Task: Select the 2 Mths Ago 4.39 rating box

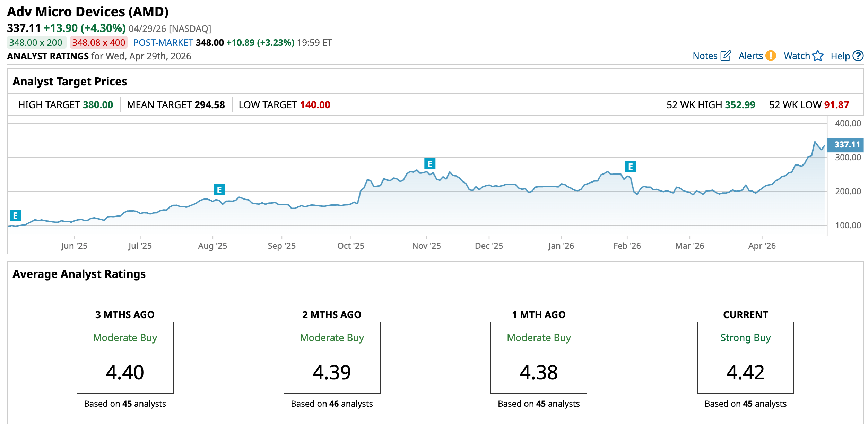Action: [332, 357]
